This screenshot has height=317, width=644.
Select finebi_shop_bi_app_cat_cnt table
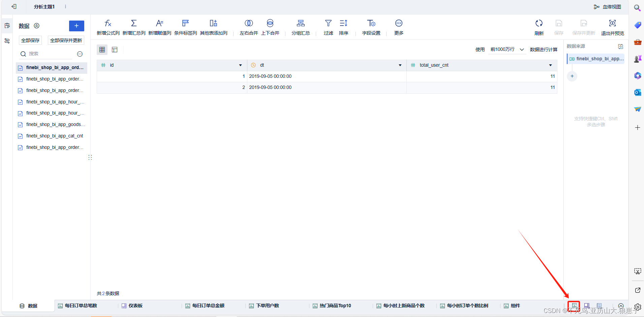point(52,136)
